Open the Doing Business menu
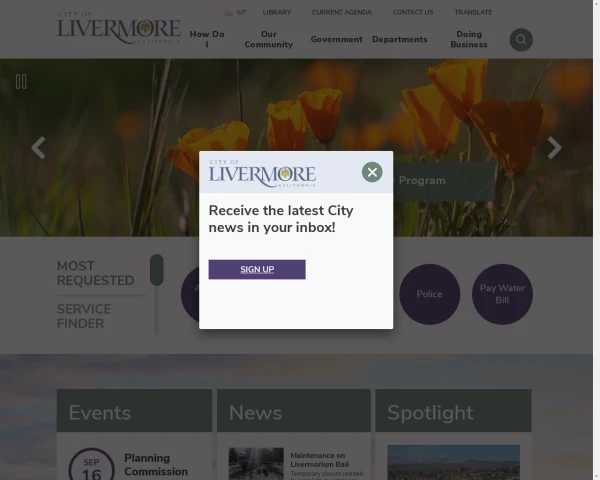The width and height of the screenshot is (600, 480). point(469,39)
